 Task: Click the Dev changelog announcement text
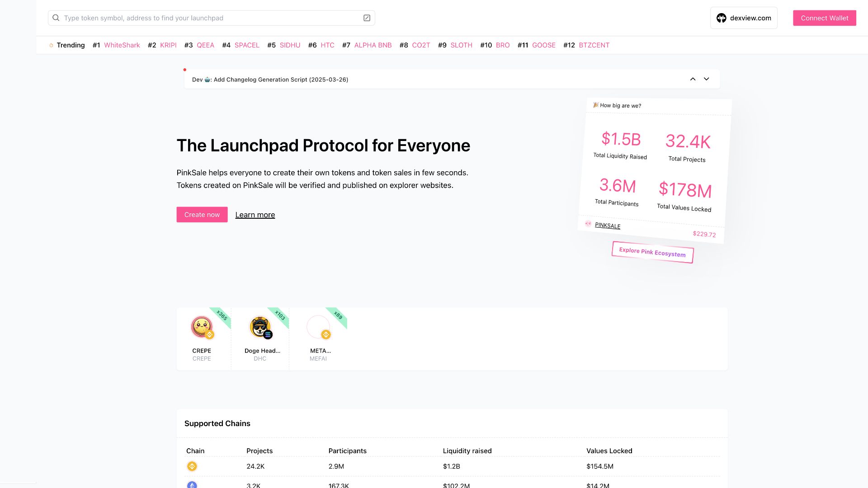pyautogui.click(x=270, y=80)
